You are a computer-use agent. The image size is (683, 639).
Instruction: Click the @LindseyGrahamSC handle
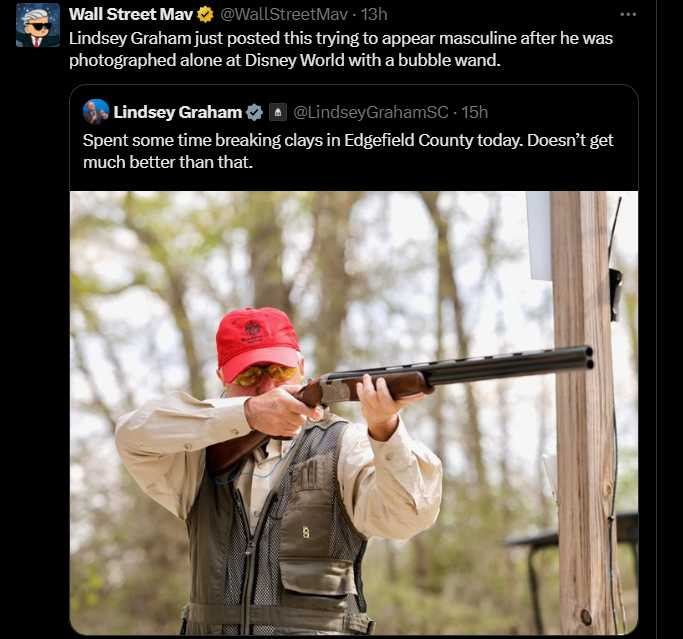(x=370, y=112)
